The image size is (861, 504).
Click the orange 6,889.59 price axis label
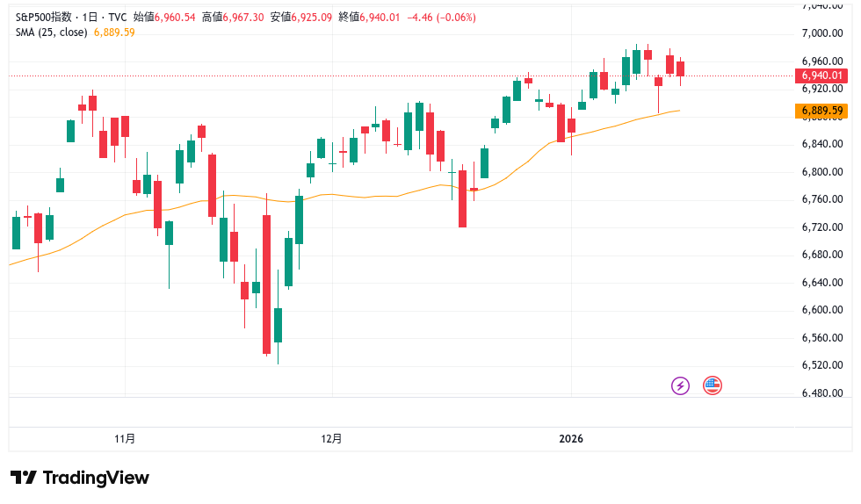tap(822, 111)
